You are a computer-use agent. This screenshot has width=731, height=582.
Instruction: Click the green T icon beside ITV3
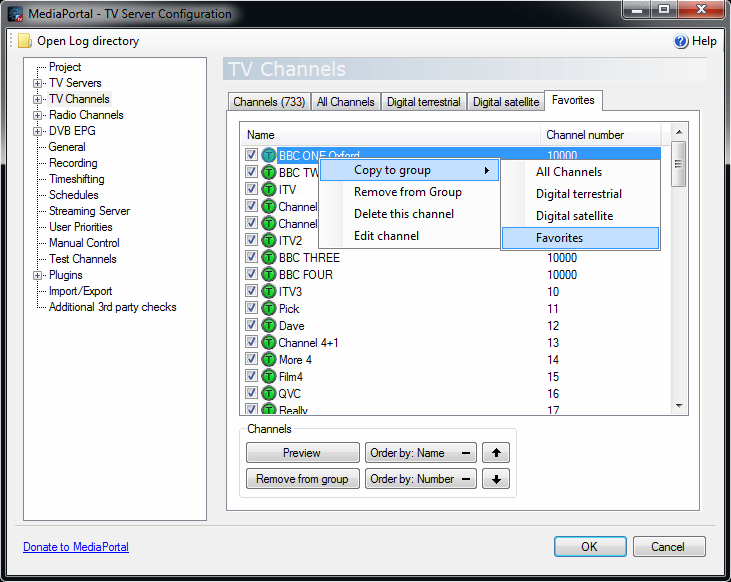click(269, 291)
